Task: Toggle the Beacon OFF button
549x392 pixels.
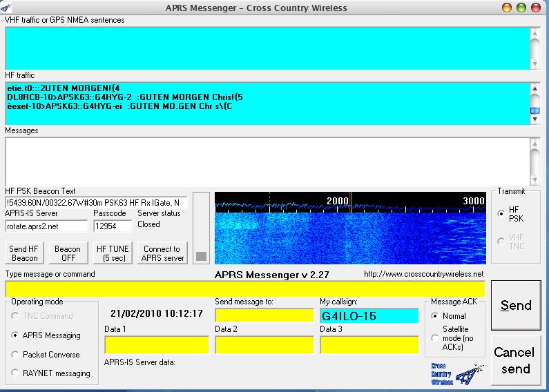Action: 68,253
